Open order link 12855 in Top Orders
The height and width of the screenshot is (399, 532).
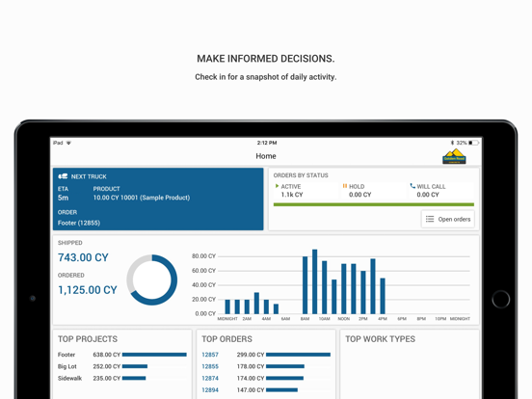pos(210,366)
